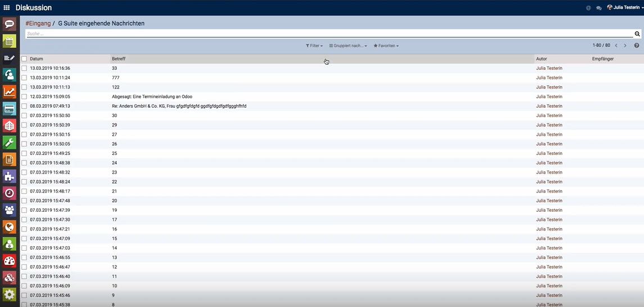This screenshot has width=644, height=307.
Task: Open the message with subject 12
Action: point(114,267)
